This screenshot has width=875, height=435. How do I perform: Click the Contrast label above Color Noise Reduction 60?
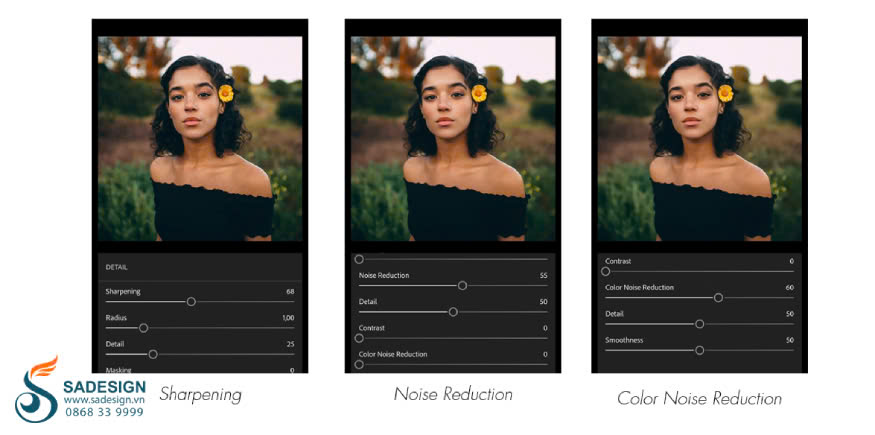click(618, 261)
